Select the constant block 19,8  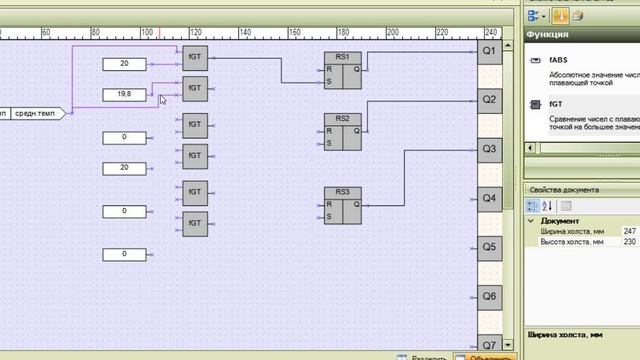(124, 94)
